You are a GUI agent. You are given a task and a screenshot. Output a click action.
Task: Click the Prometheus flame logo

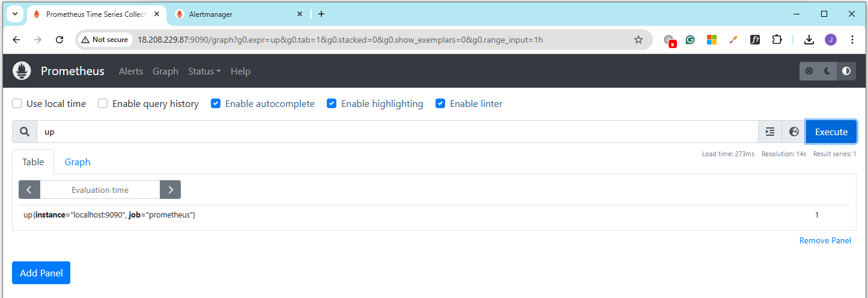(x=22, y=71)
